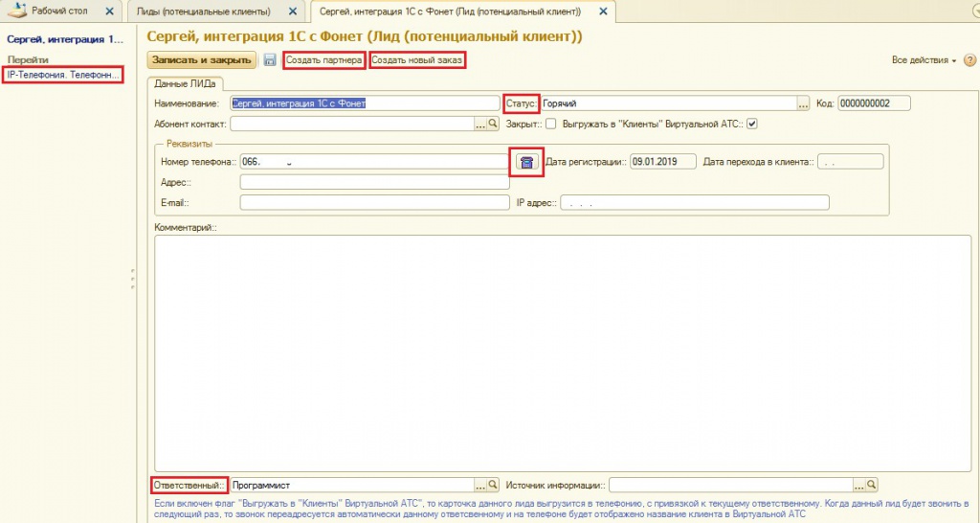Uncheck Выгружать в Клиенты Виртуальной АТС
The width and height of the screenshot is (980, 523).
(752, 124)
